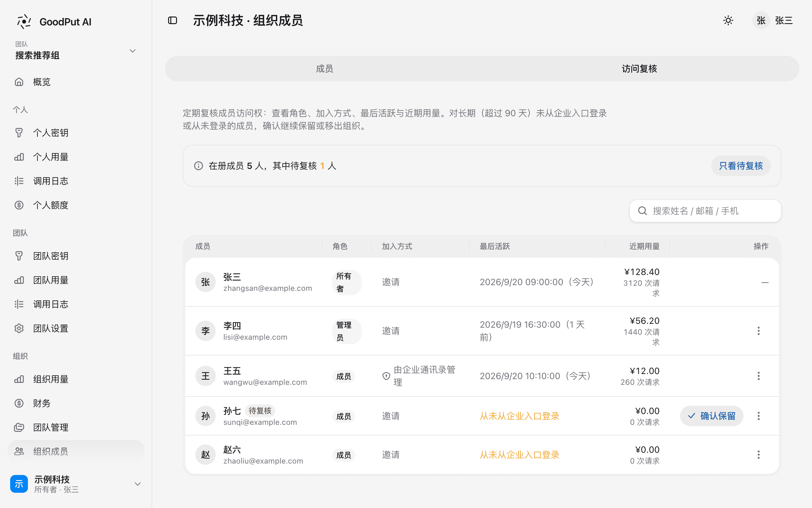Click the 团队设置 gear icon

19,329
